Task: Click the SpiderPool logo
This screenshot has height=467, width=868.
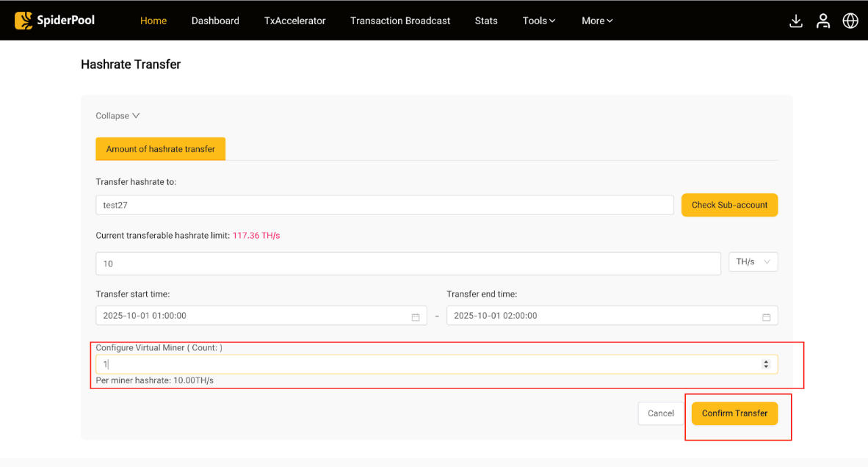Action: pos(55,21)
